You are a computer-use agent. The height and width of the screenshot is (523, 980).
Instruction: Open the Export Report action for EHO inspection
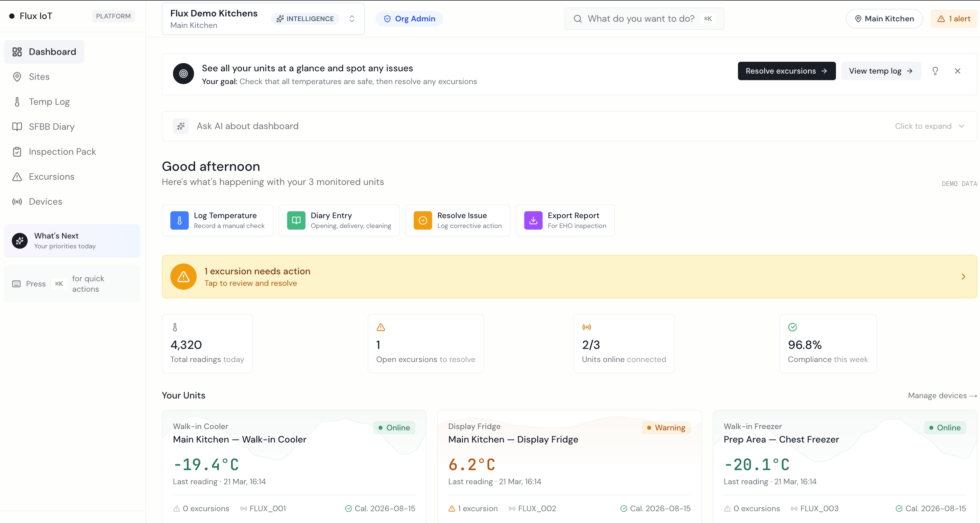coord(565,220)
